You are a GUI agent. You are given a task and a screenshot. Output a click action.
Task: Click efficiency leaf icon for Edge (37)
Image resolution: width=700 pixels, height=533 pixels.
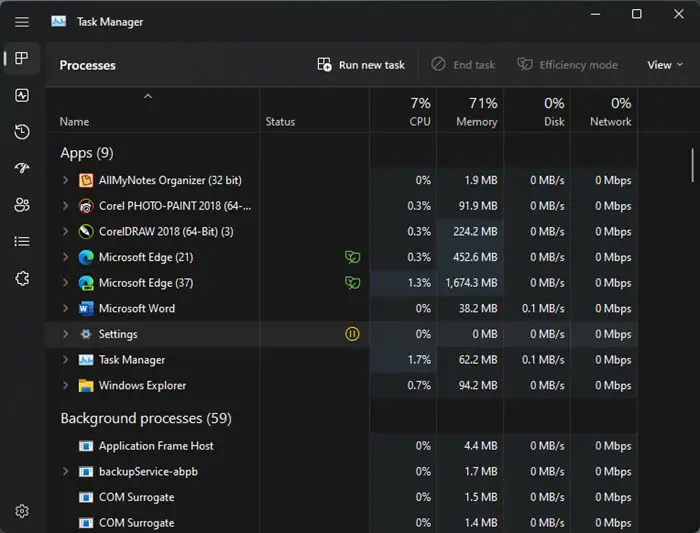[352, 283]
